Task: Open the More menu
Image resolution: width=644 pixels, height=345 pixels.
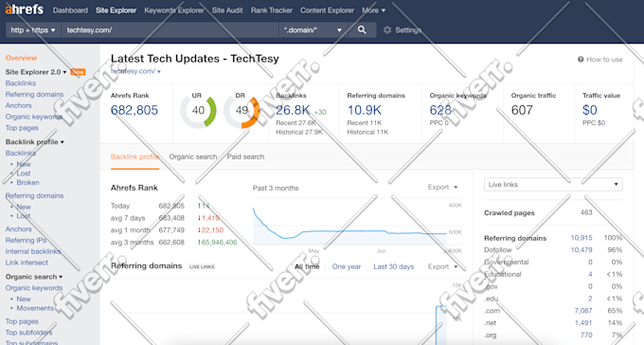Action: (373, 10)
